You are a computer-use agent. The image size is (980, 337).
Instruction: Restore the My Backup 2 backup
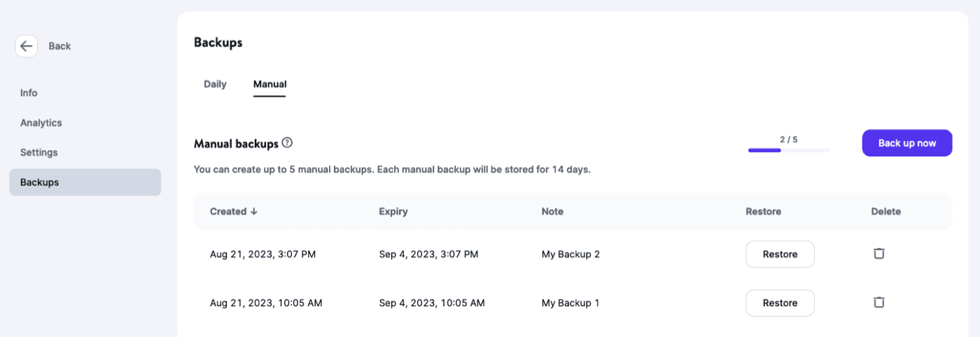pos(780,254)
